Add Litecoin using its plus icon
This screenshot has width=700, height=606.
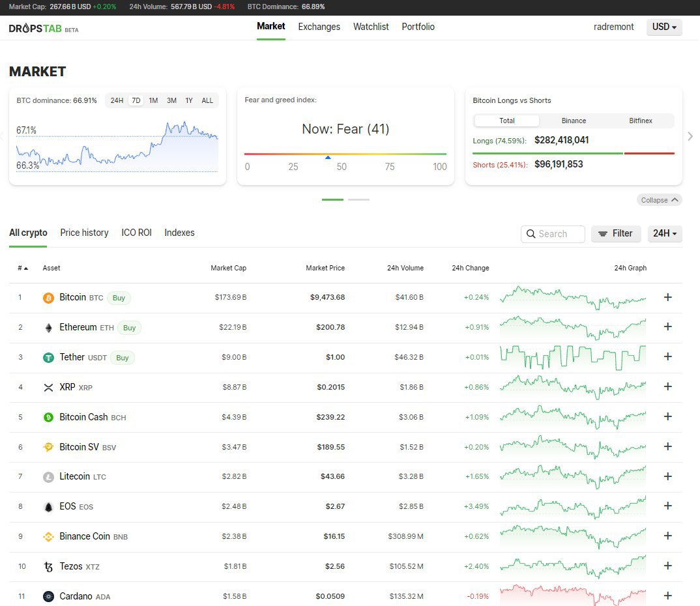tap(667, 476)
